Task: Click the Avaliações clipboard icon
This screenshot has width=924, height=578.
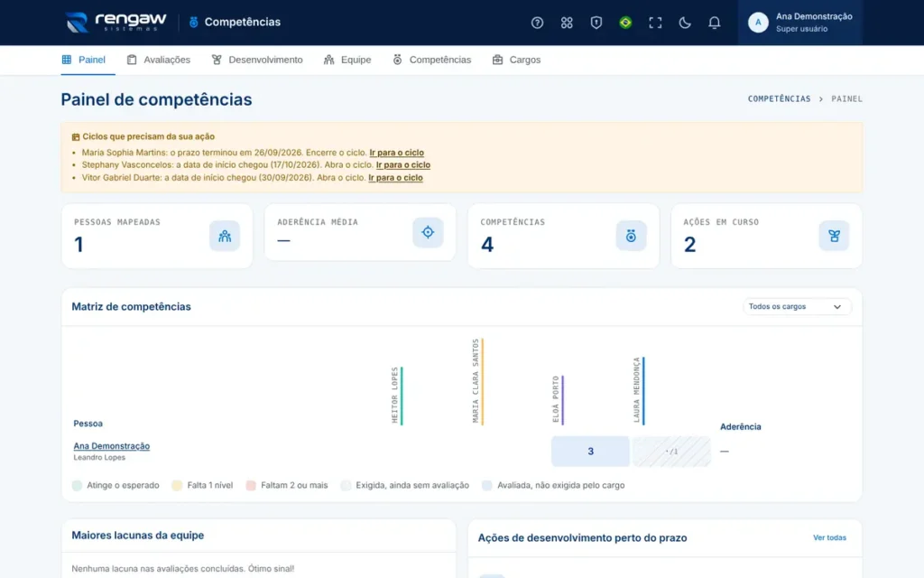Action: pos(132,60)
